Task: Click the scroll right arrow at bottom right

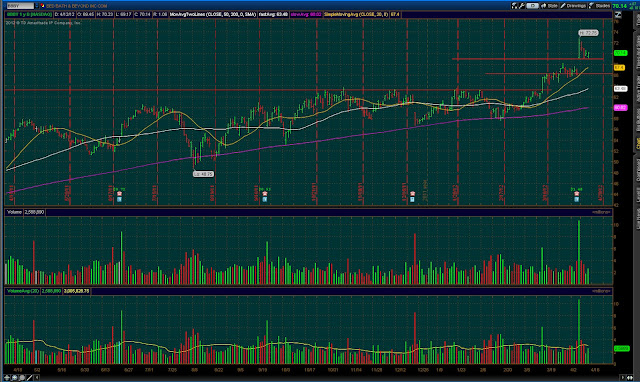Action: [623, 378]
